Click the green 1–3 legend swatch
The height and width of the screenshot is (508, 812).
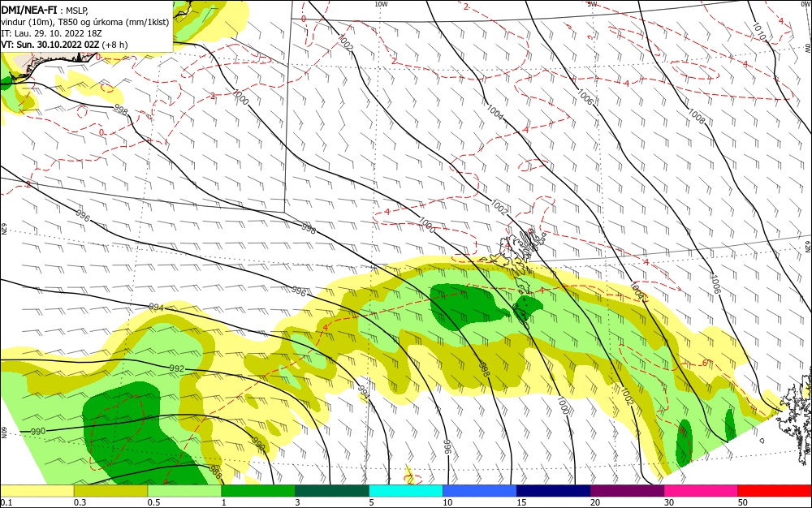coord(258,491)
